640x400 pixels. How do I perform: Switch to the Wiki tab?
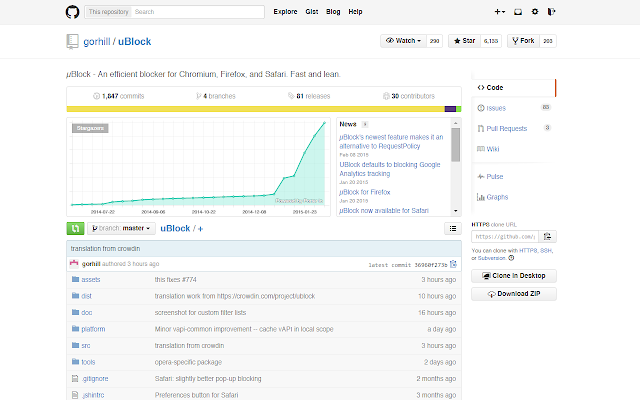[x=513, y=149]
